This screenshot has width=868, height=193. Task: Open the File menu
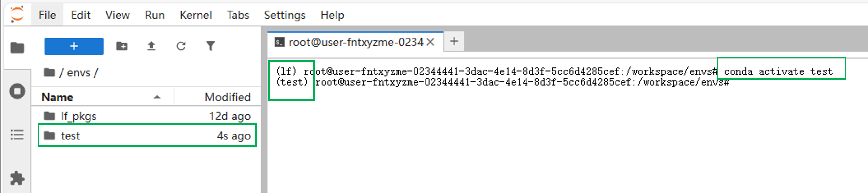pos(47,15)
